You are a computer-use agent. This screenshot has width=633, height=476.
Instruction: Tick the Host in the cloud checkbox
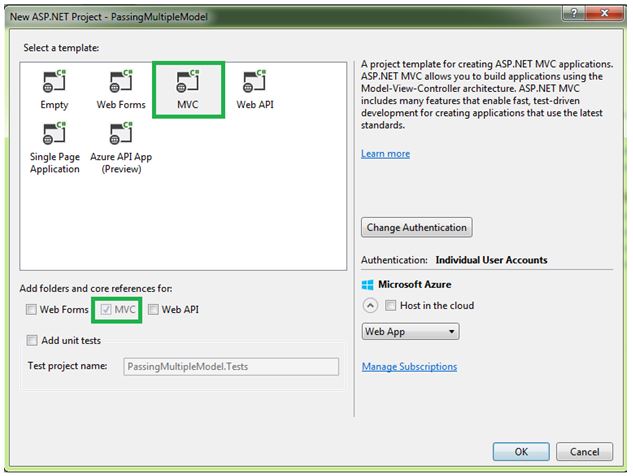(390, 305)
